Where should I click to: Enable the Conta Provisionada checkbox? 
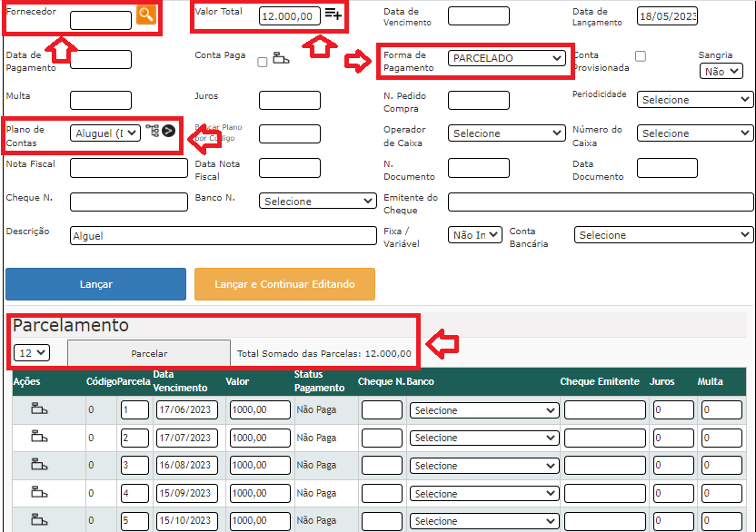pyautogui.click(x=641, y=55)
